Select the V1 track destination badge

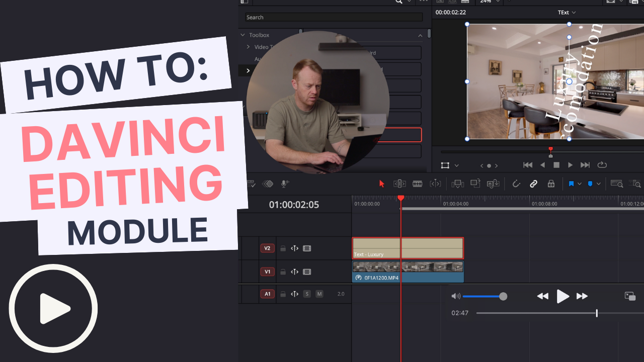[268, 272]
